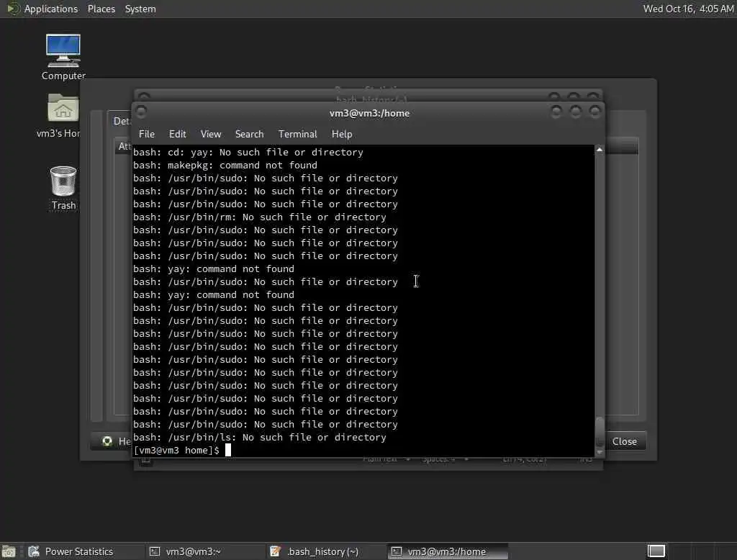Minimize the vm3@vm3:/home terminal window
The height and width of the screenshot is (560, 737).
click(556, 112)
